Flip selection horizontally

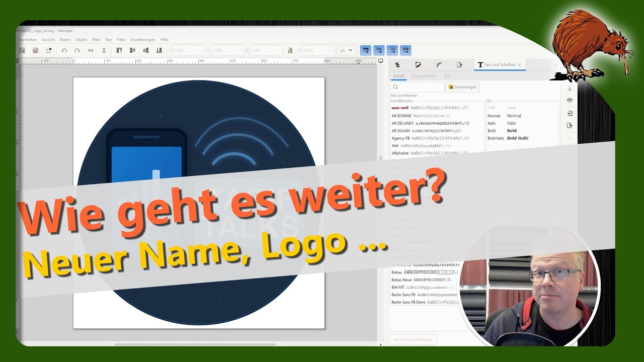[91, 50]
